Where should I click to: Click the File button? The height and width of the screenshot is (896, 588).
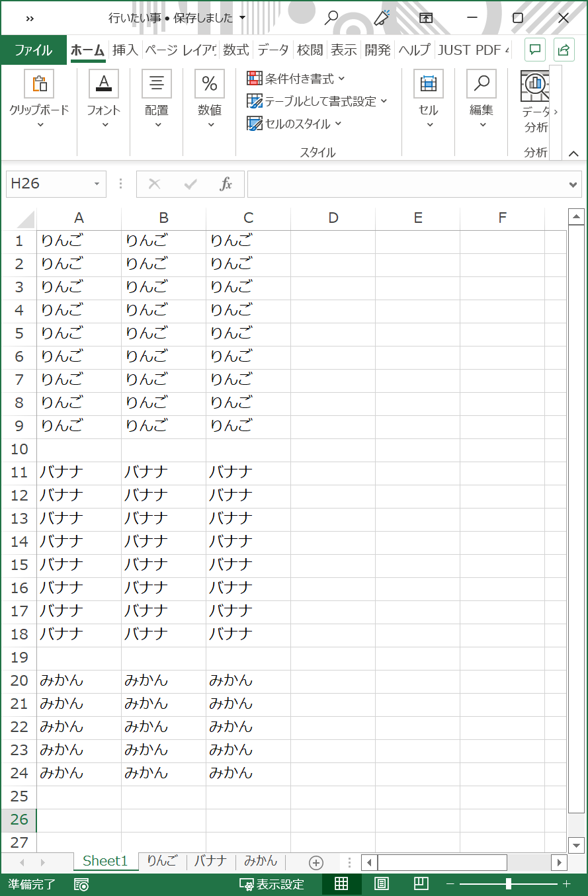click(34, 50)
